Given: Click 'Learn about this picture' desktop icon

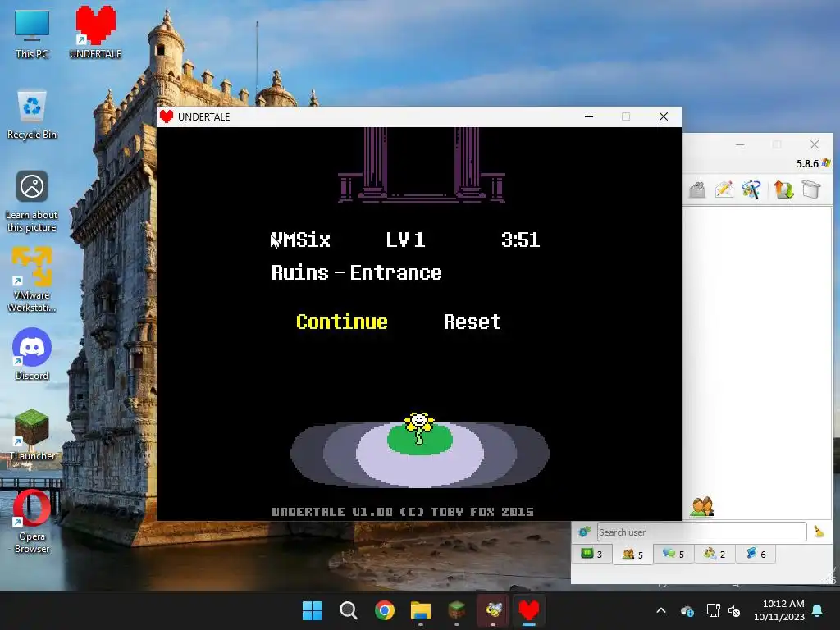Looking at the screenshot, I should (x=32, y=202).
